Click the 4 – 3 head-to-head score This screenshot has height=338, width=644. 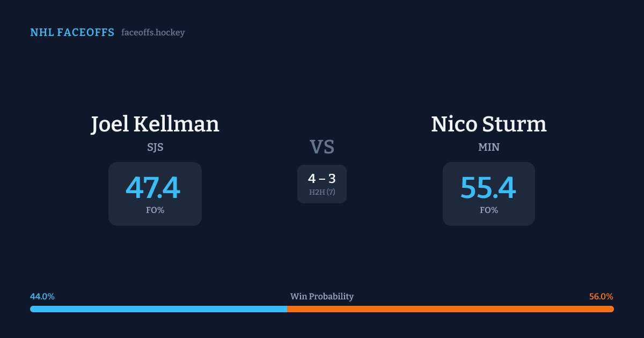pos(322,179)
